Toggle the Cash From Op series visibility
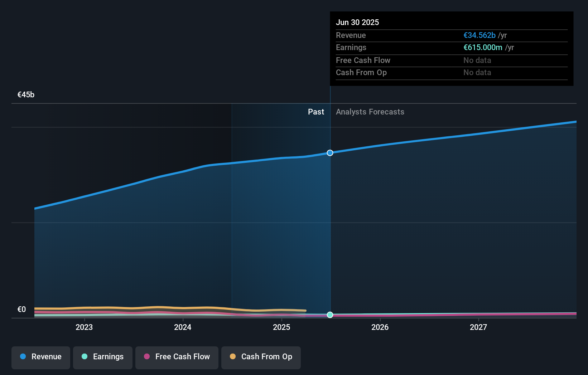The width and height of the screenshot is (588, 375). 261,357
